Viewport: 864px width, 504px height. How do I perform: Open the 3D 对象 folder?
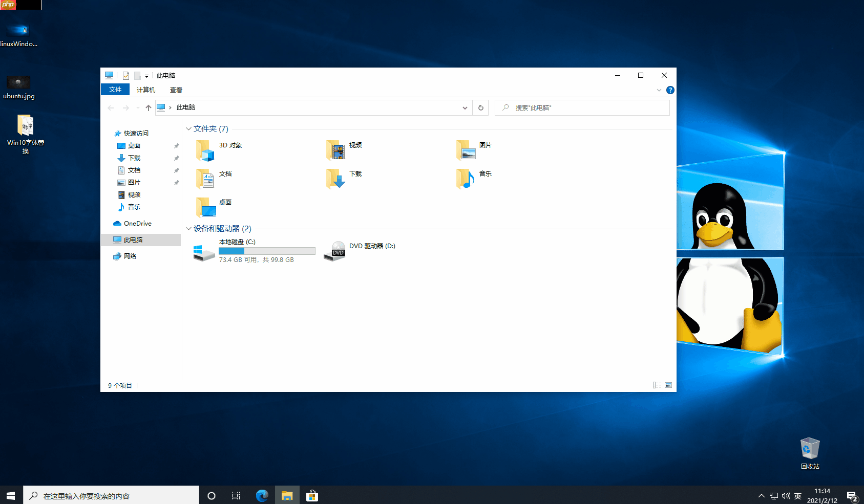point(205,150)
